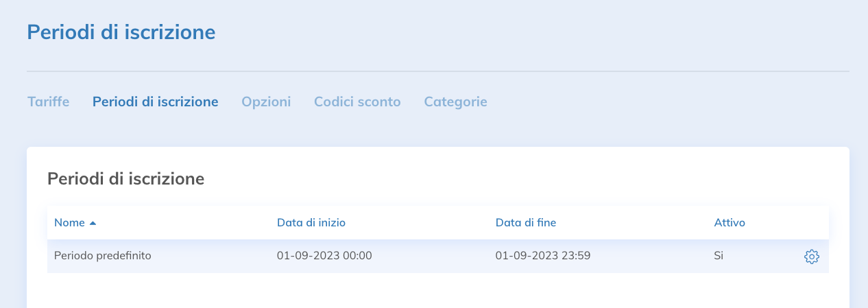Image resolution: width=868 pixels, height=308 pixels.
Task: Sort by the Data di fine column
Action: tap(526, 222)
